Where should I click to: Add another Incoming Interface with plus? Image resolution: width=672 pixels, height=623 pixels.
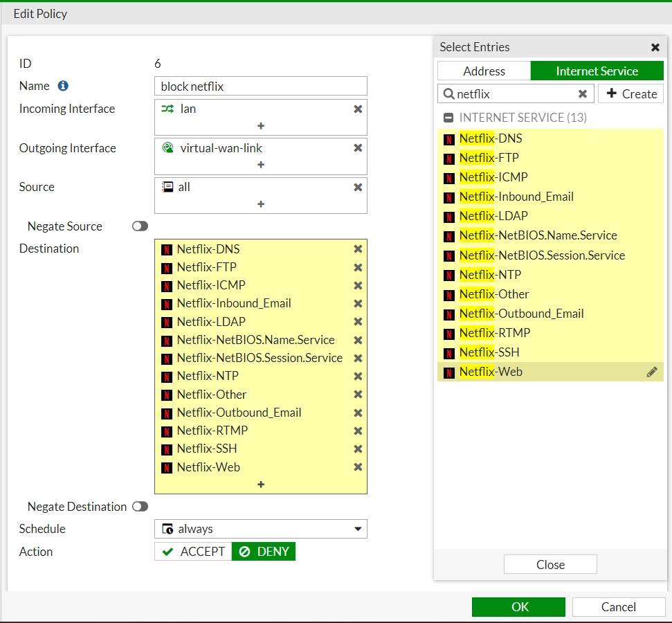[261, 125]
